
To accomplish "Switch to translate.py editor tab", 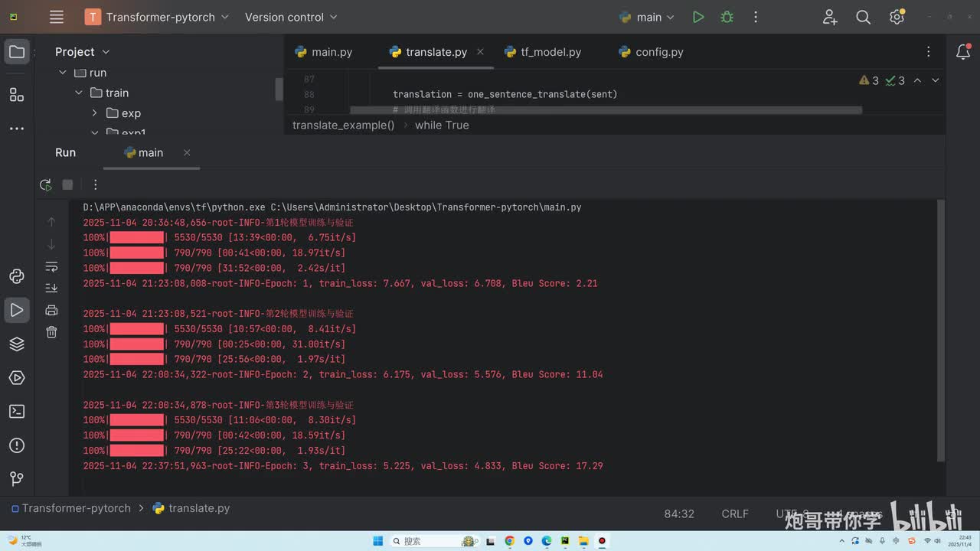I will pos(429,52).
